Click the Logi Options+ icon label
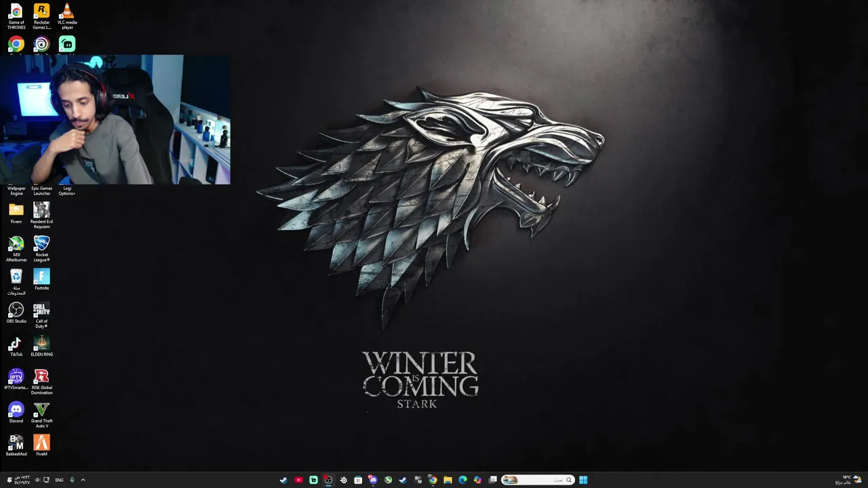The height and width of the screenshot is (488, 868). [66, 190]
